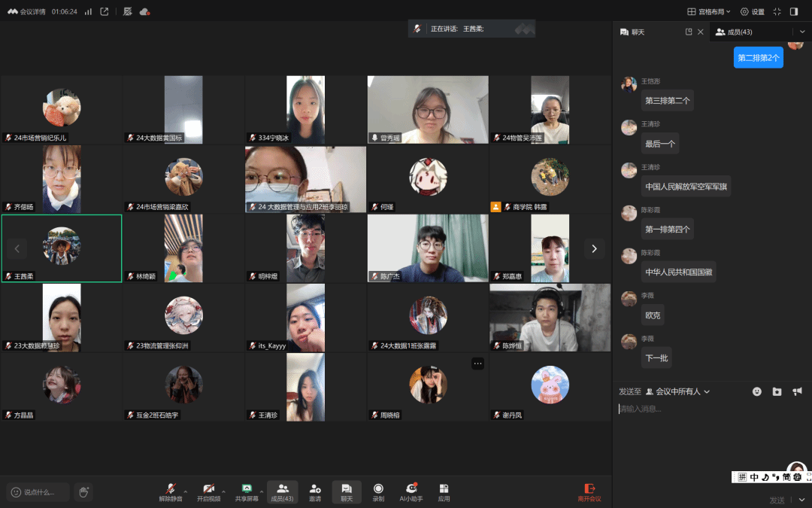Click the 离开会议 leave meeting button

click(x=589, y=491)
